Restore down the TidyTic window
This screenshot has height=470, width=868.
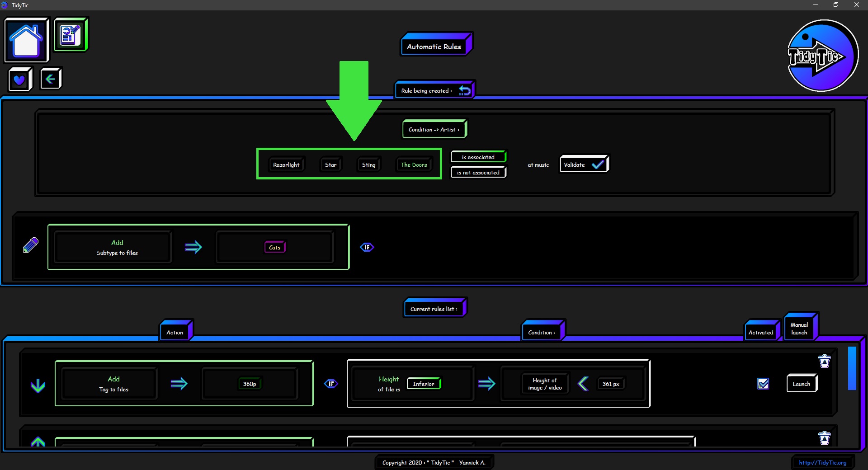tap(836, 5)
